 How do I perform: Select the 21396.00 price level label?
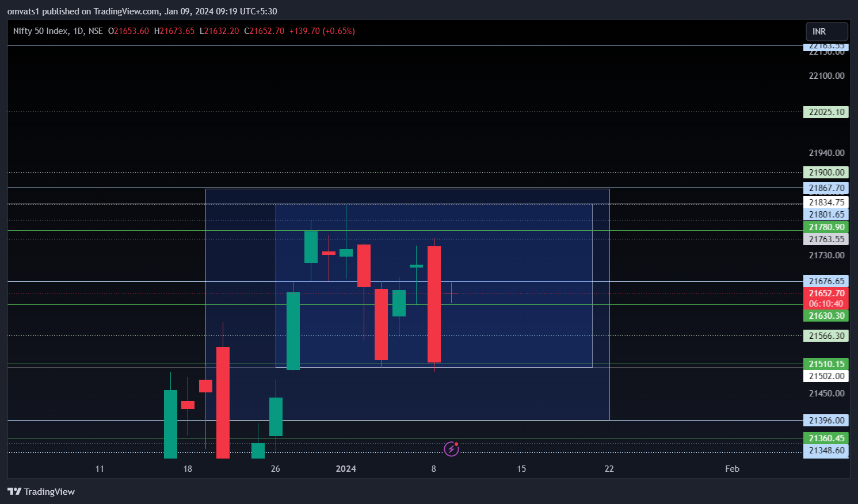click(x=826, y=421)
